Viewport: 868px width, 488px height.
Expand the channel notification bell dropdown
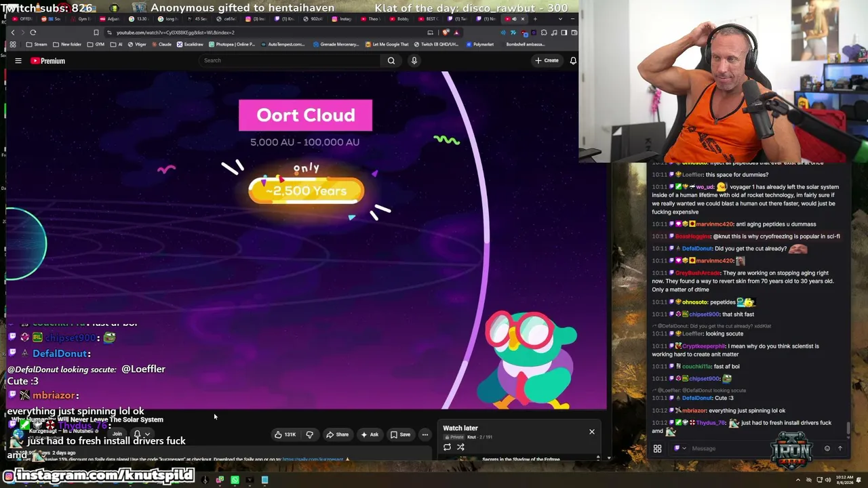142,434
